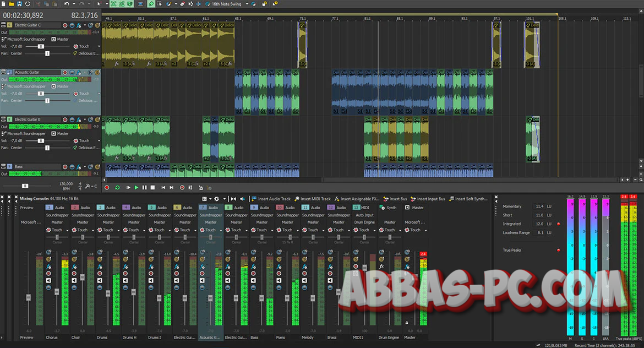Open the track FX chain on Electric Guitar C

[x=78, y=25]
